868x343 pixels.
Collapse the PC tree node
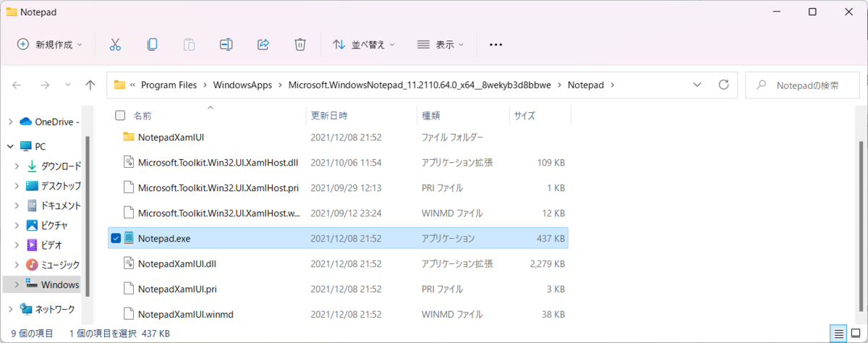click(x=10, y=146)
